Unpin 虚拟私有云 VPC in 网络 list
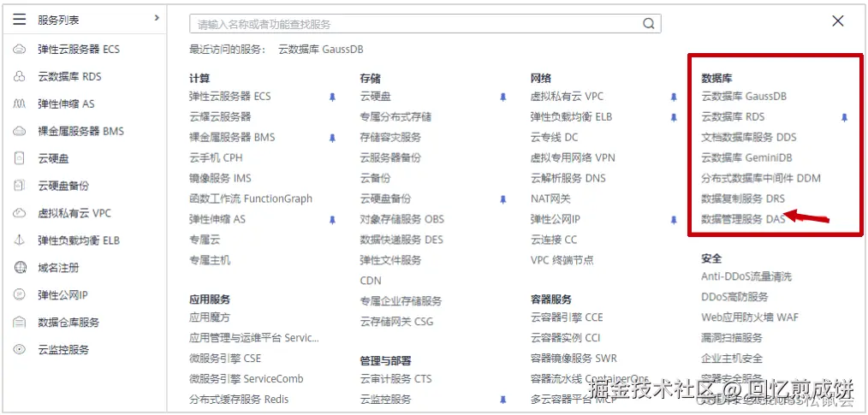Viewport: 868px width, 415px height. tap(674, 97)
